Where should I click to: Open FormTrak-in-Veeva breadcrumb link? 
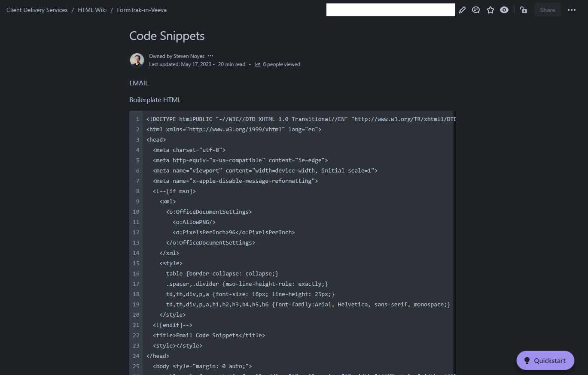click(142, 10)
